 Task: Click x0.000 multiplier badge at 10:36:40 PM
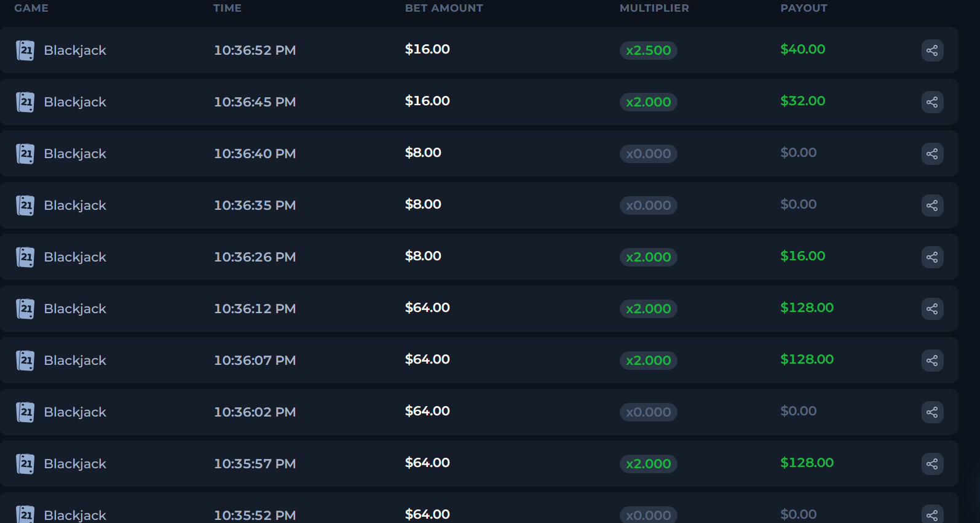point(648,154)
